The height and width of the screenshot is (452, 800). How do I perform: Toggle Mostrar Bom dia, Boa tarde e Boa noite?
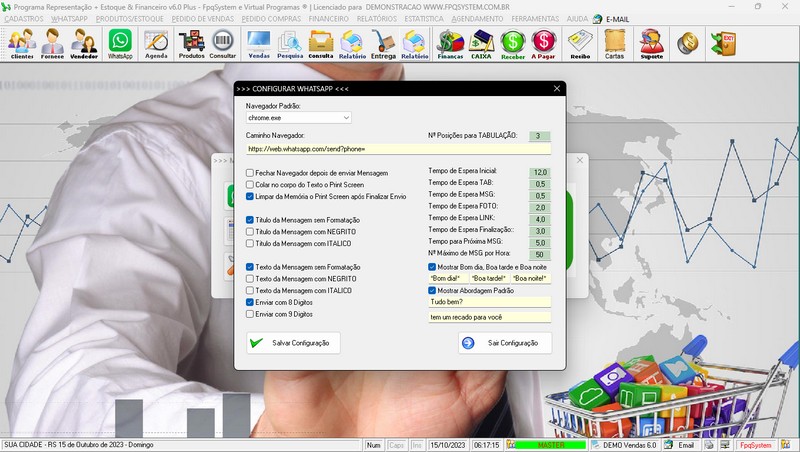point(432,267)
